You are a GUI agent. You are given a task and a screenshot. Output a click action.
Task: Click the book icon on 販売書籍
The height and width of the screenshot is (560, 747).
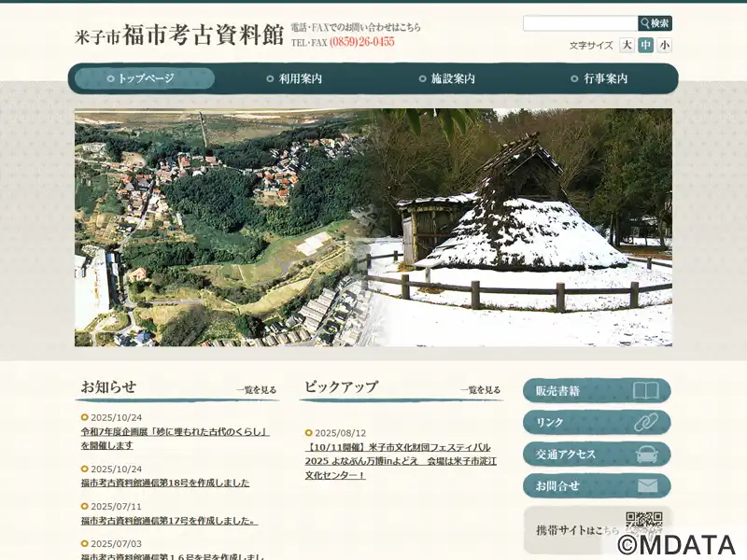tap(646, 391)
